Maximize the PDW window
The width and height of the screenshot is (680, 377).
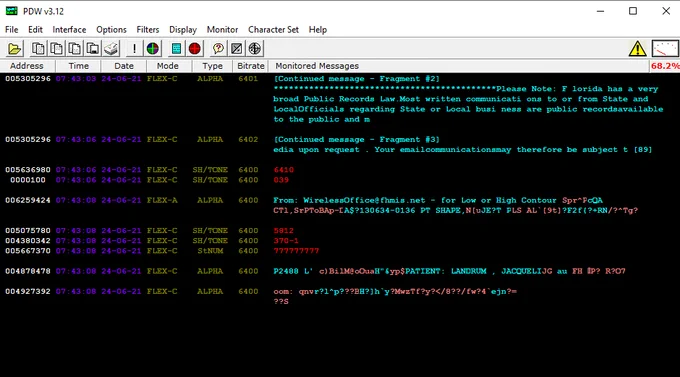[633, 11]
